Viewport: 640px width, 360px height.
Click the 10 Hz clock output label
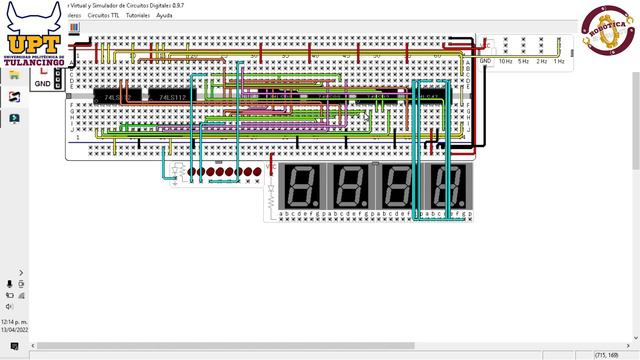click(x=505, y=61)
